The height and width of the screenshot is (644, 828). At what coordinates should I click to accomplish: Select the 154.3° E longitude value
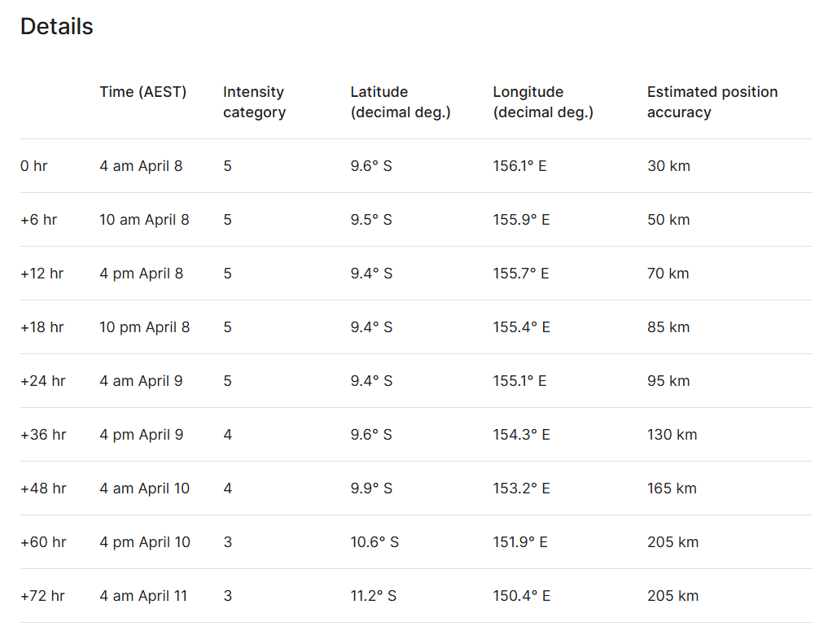click(x=521, y=435)
